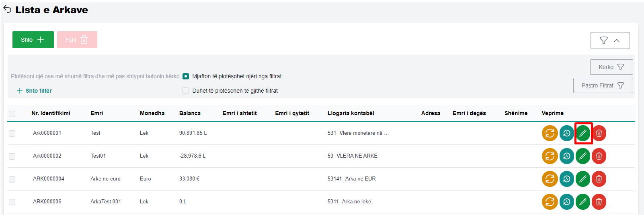The width and height of the screenshot is (644, 215).
Task: Click the back arrow beside Lista e Arkave
Action: [7, 9]
